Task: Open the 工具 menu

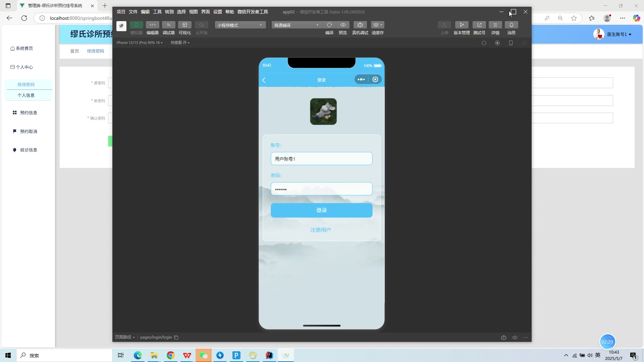Action: pyautogui.click(x=157, y=12)
